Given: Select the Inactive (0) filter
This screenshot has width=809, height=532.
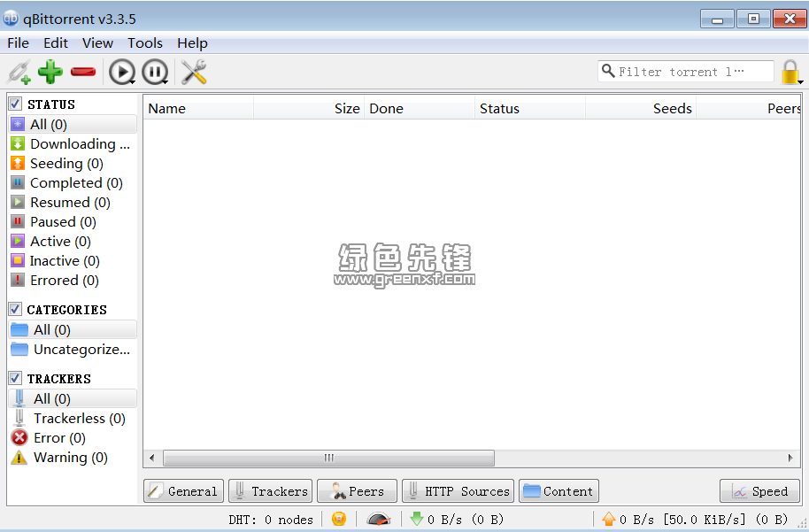Looking at the screenshot, I should pyautogui.click(x=73, y=260).
